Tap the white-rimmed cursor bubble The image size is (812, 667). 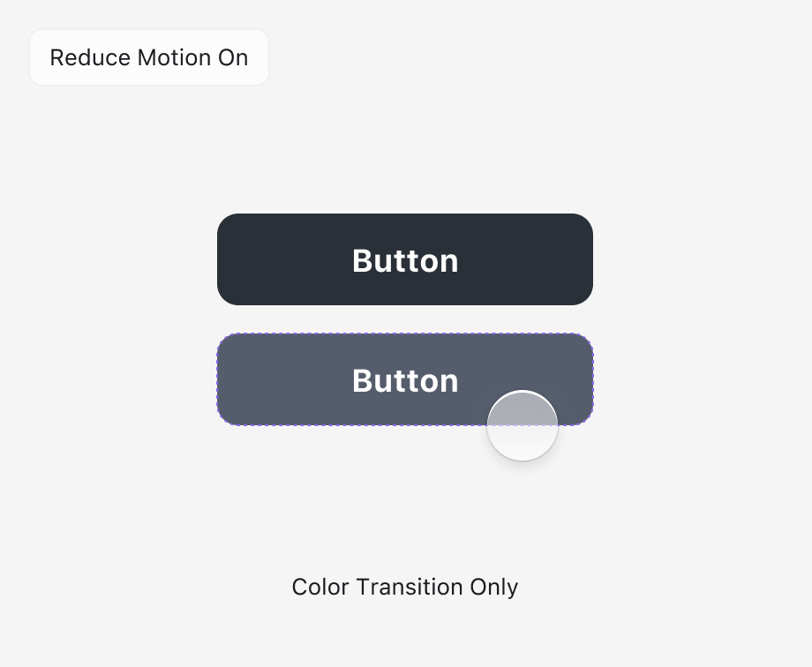coord(523,425)
